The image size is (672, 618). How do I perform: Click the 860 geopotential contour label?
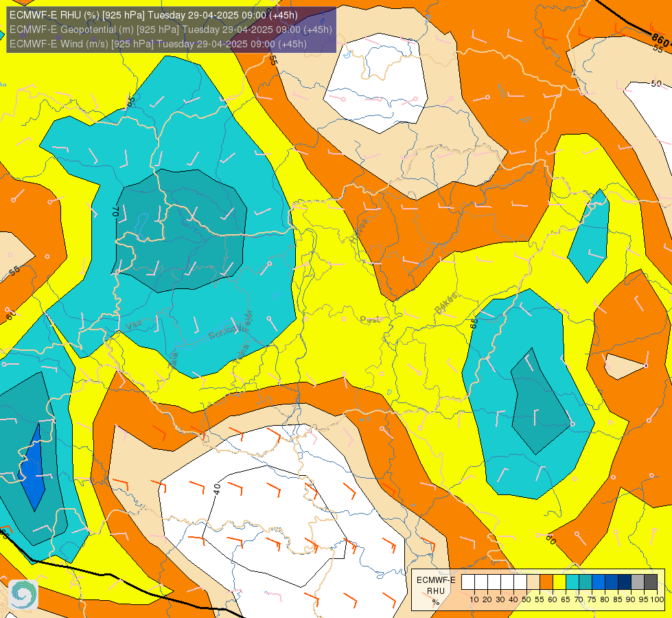(x=660, y=40)
